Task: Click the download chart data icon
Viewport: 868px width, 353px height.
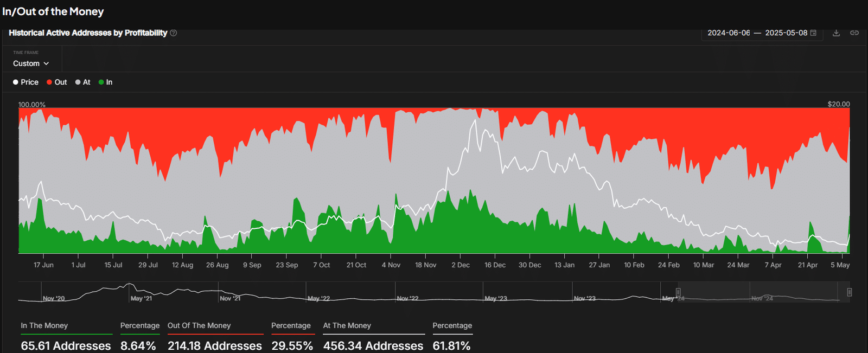Action: (x=836, y=33)
